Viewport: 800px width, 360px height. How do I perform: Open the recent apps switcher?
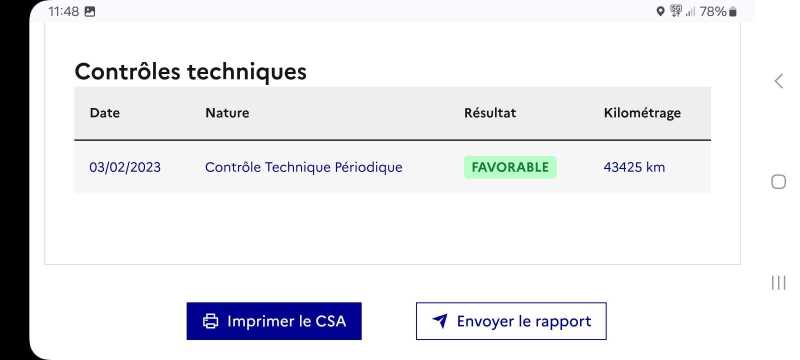point(778,282)
